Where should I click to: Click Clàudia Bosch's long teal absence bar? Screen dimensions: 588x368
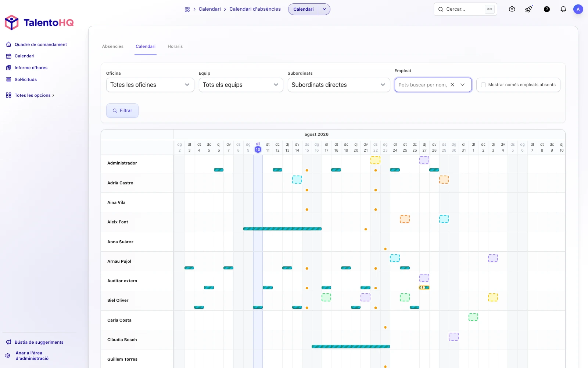tap(351, 347)
